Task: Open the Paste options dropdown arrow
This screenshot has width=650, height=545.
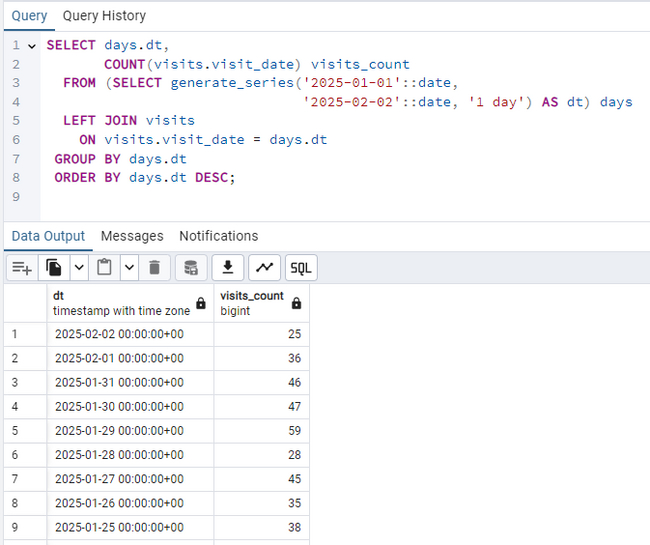Action: (x=129, y=268)
